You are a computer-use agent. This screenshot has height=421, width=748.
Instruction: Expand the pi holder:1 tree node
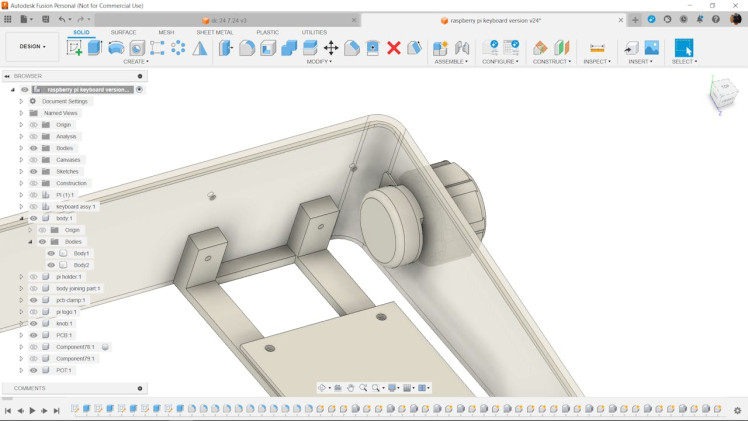[21, 277]
